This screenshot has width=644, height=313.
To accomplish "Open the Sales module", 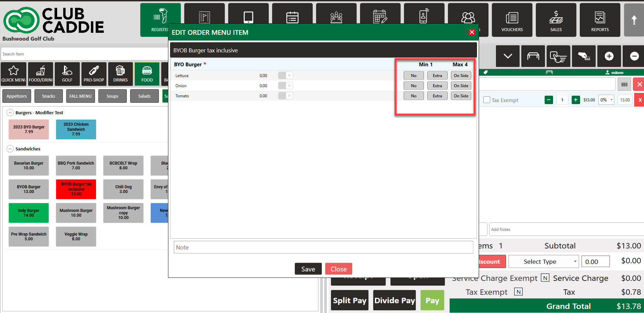I will [556, 20].
